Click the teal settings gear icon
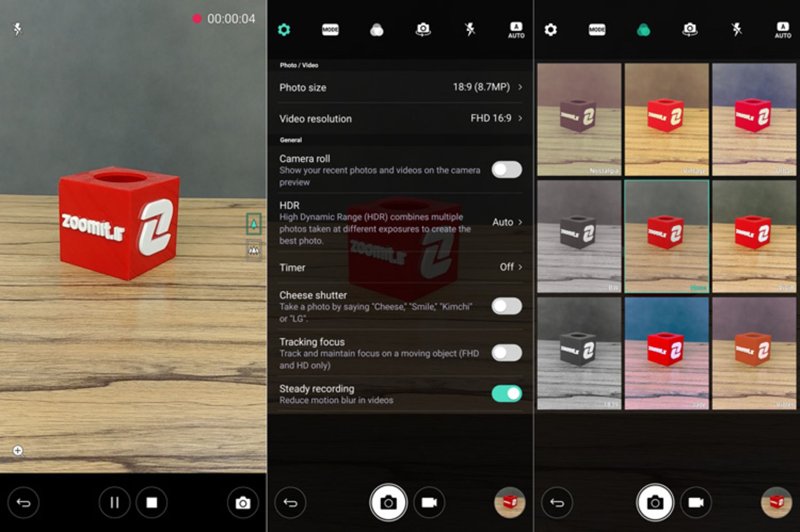 (x=284, y=30)
